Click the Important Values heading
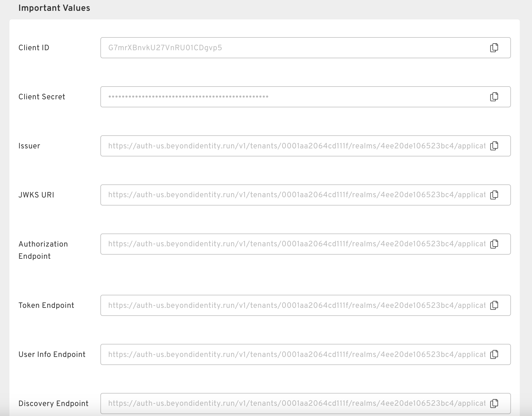Screen dimensions: 532x416 (x=54, y=8)
